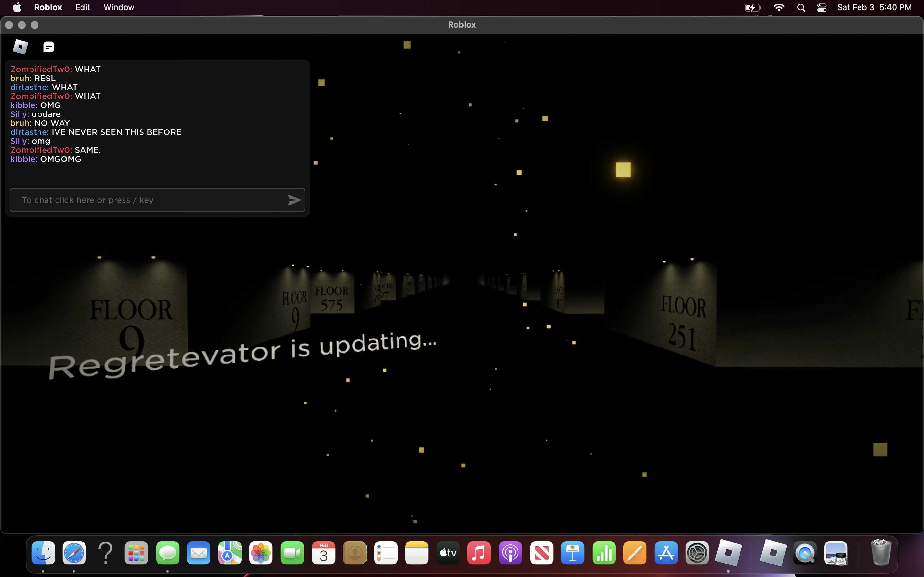The image size is (924, 577).
Task: Open the Window menu
Action: pyautogui.click(x=119, y=7)
